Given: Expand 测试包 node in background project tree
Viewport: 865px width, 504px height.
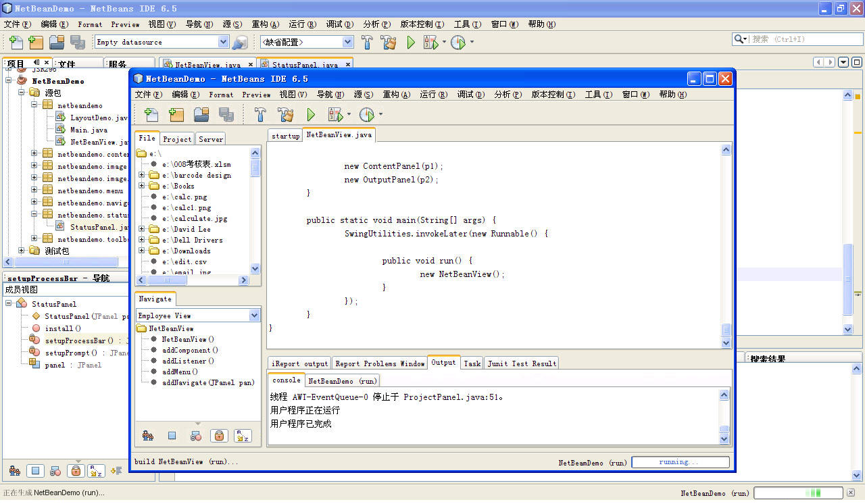Looking at the screenshot, I should point(22,251).
